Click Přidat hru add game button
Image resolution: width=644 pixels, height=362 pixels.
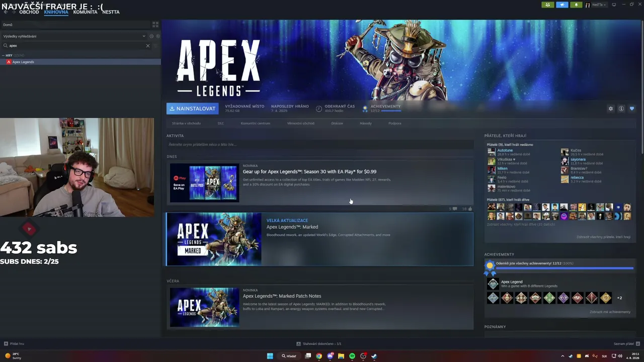(x=14, y=344)
